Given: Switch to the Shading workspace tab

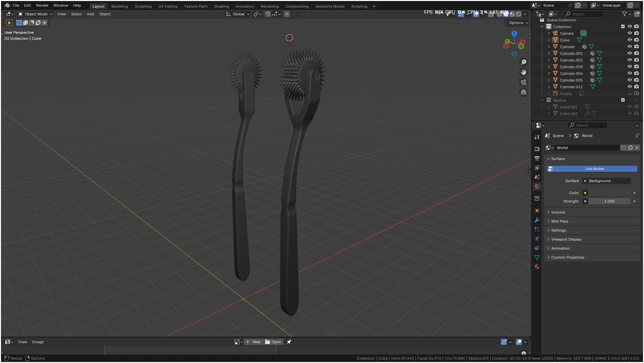Looking at the screenshot, I should click(221, 6).
